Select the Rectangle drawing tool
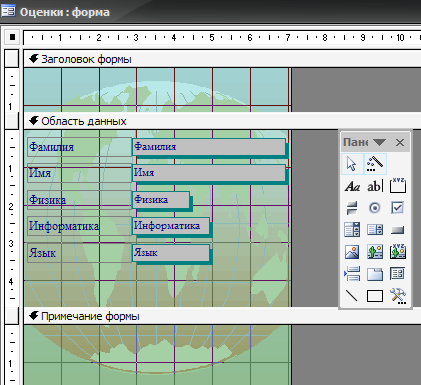Screen dimensions: 421x385 pyautogui.click(x=375, y=296)
